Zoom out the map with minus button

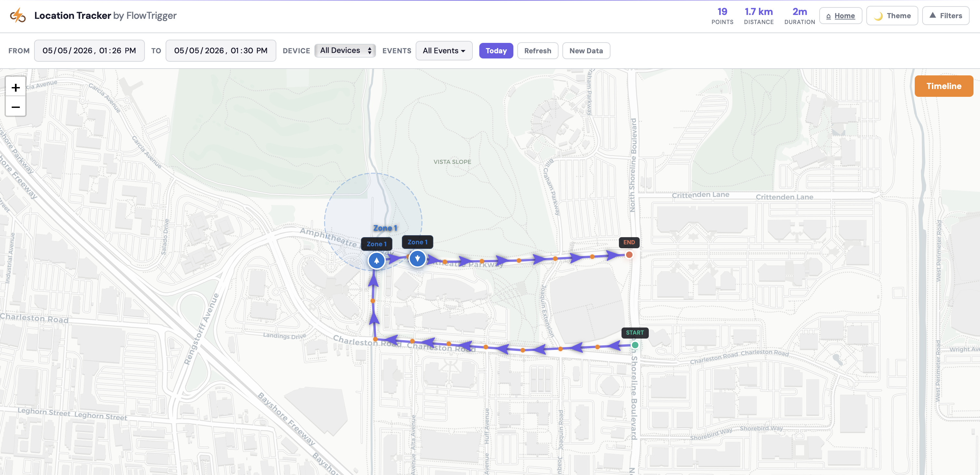(16, 107)
